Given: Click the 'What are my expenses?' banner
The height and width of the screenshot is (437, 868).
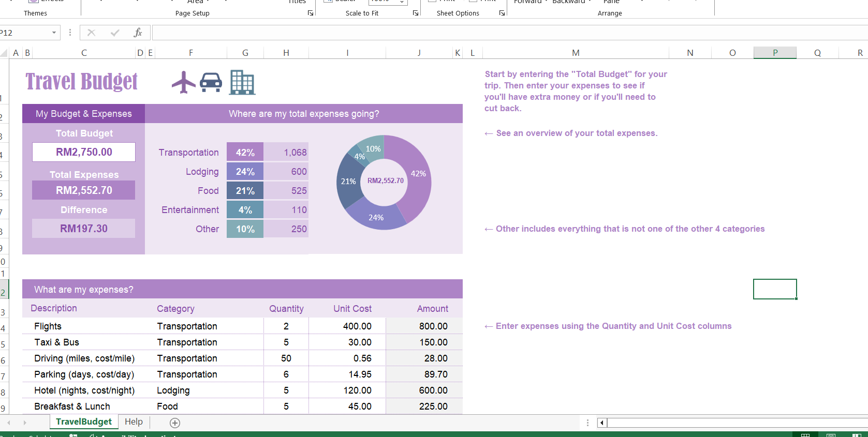Looking at the screenshot, I should click(242, 289).
